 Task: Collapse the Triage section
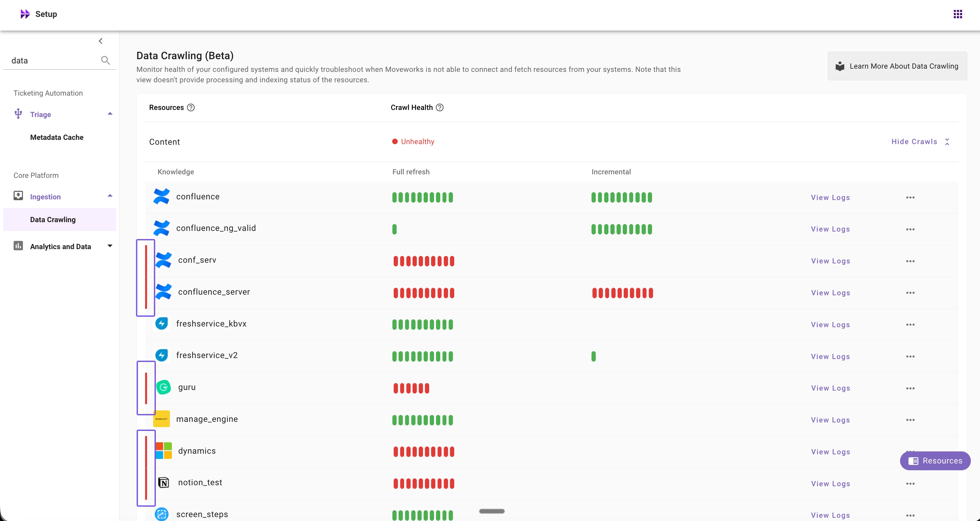click(110, 114)
